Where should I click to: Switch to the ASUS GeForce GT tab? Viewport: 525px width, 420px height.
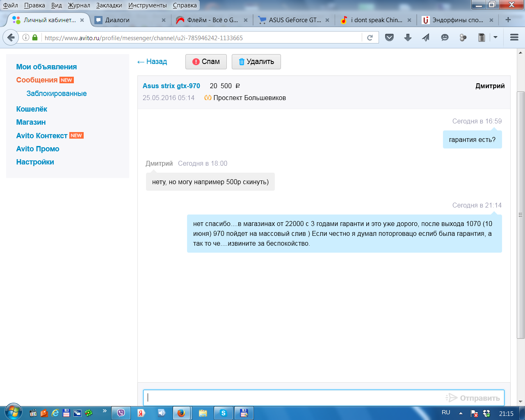294,20
